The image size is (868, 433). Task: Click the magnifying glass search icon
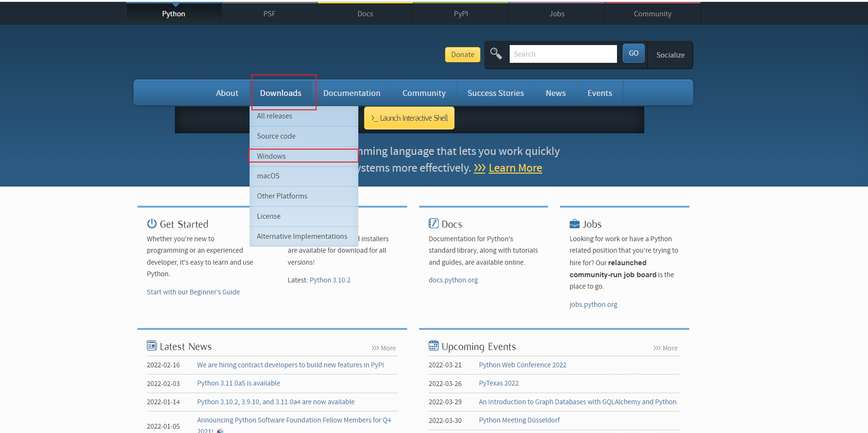tap(496, 54)
